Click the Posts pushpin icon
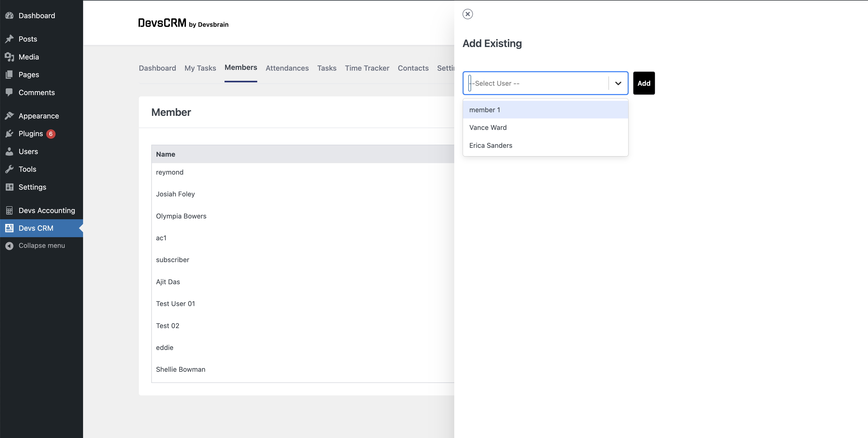 (9, 39)
